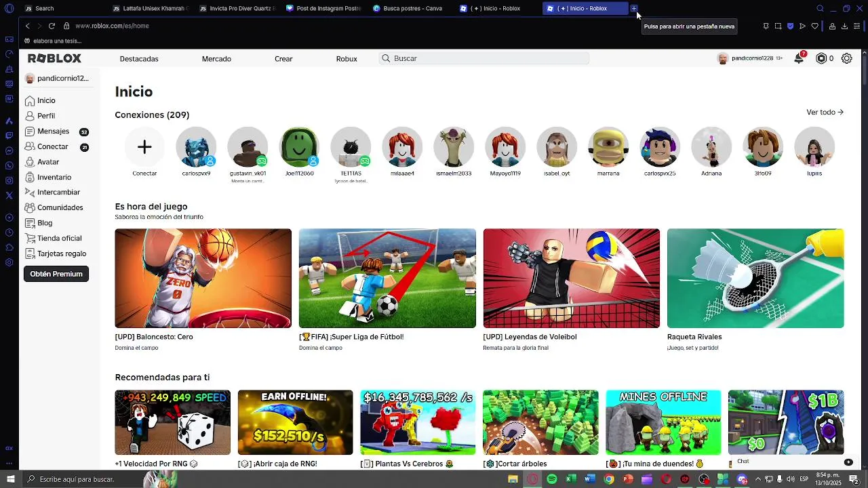Open Super Liga de Fútbol thumbnail
The height and width of the screenshot is (488, 868).
click(x=387, y=279)
